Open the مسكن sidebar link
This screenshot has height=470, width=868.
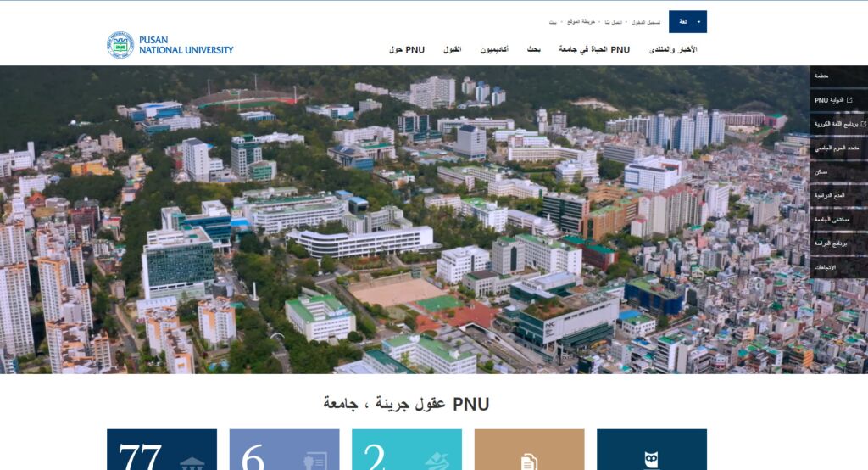point(821,172)
